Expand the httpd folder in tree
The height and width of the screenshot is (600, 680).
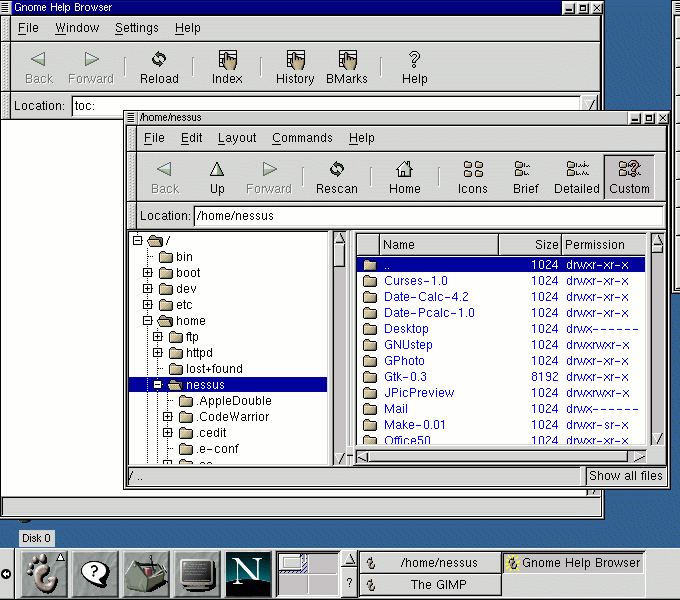coord(158,353)
